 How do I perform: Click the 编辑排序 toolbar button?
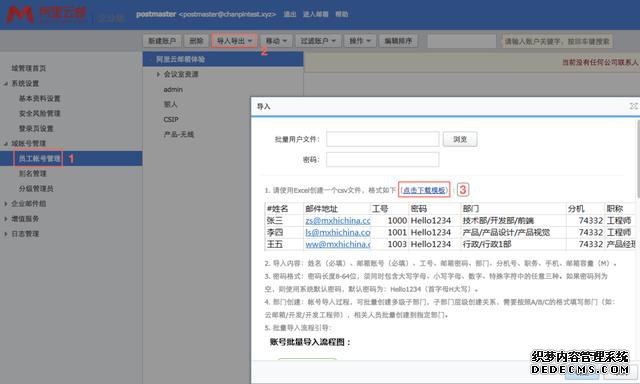pos(398,41)
